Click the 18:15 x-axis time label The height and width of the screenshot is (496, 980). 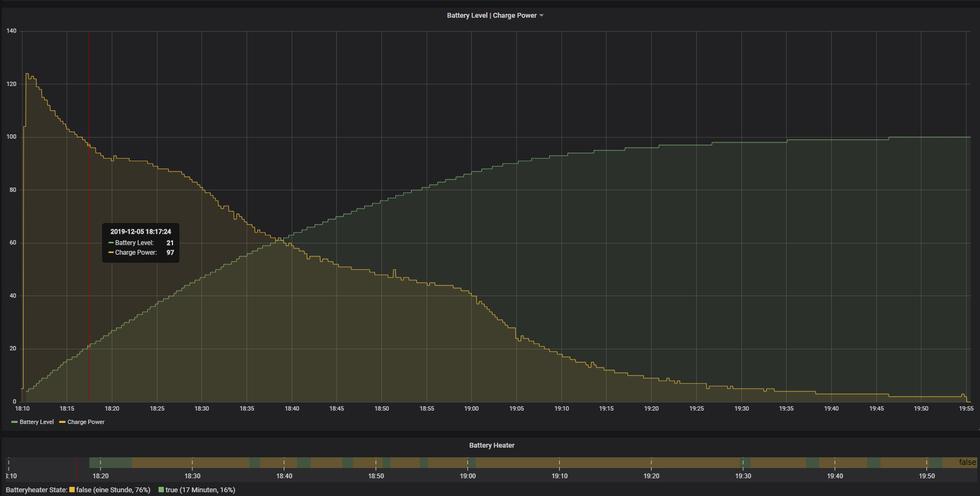coord(67,409)
